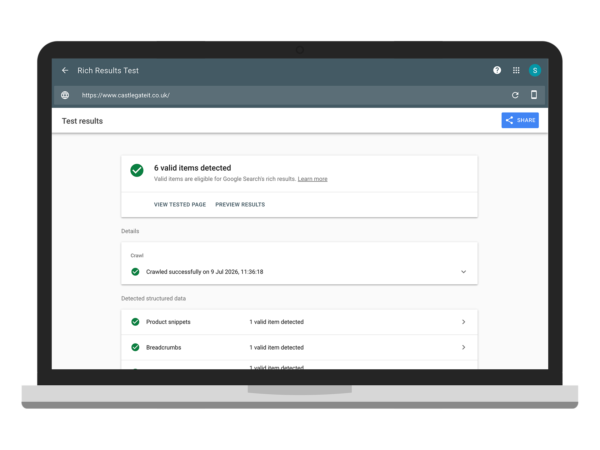Rerun the test with refresh icon
The height and width of the screenshot is (450, 600).
515,95
